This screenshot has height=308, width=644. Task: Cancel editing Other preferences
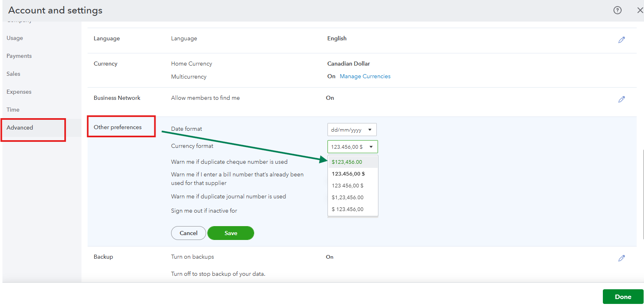(x=189, y=233)
